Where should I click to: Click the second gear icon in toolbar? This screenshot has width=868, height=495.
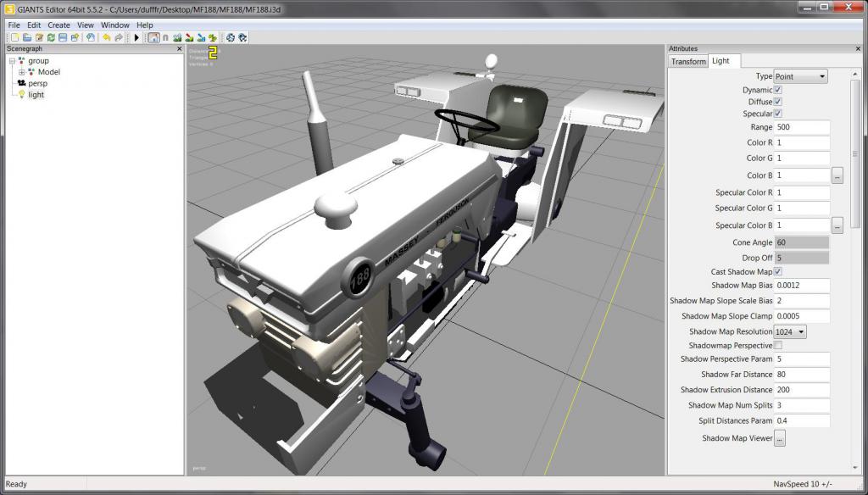click(242, 37)
